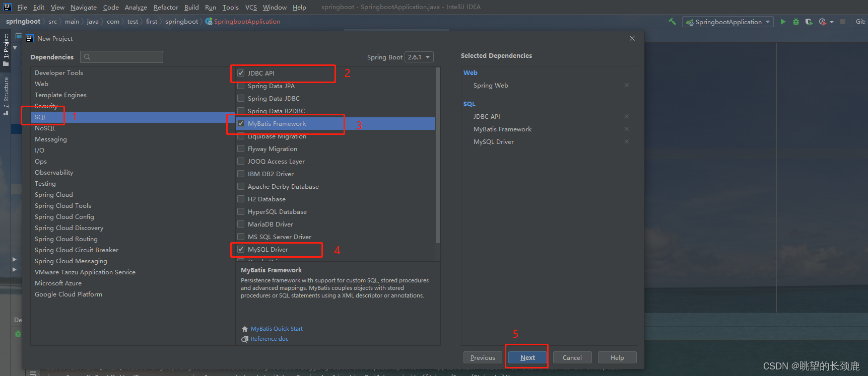
Task: Check the Spring Data JPA checkbox
Action: [241, 86]
